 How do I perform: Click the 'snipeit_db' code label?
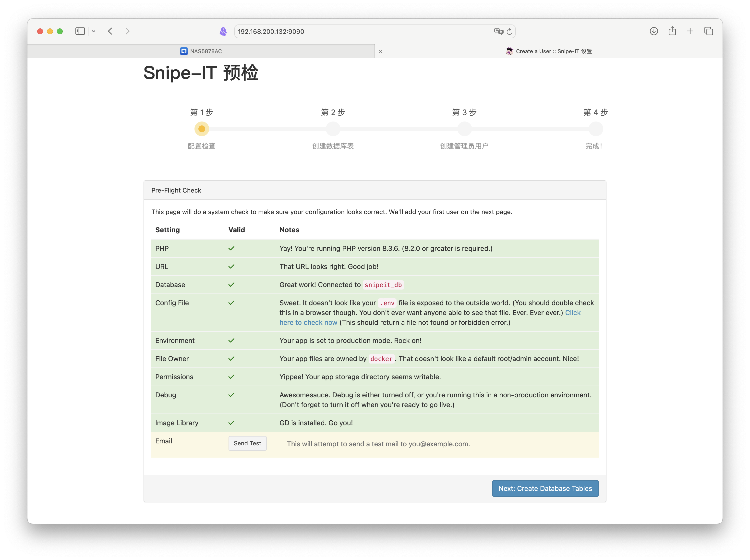(x=383, y=285)
